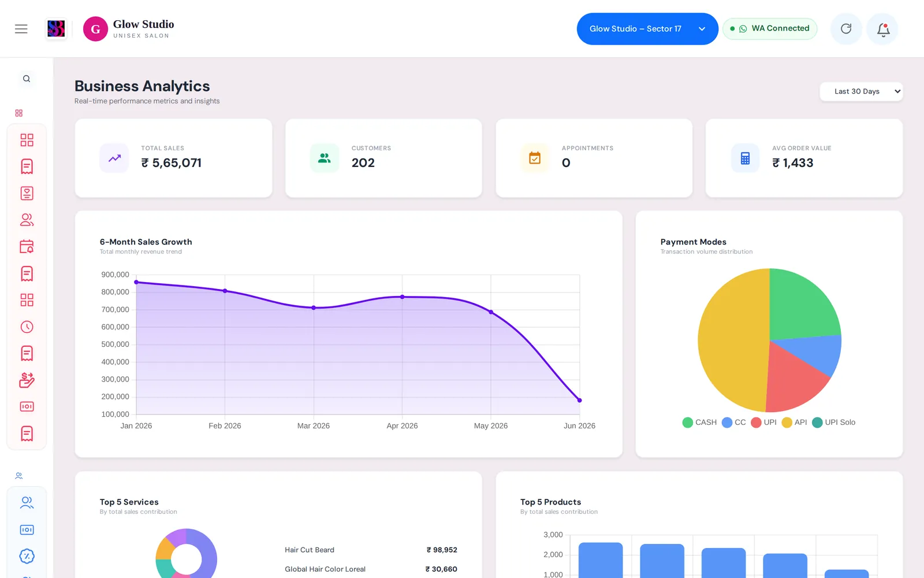Click the tallest bar in Top 5 Products
924x578 pixels.
[x=601, y=560]
